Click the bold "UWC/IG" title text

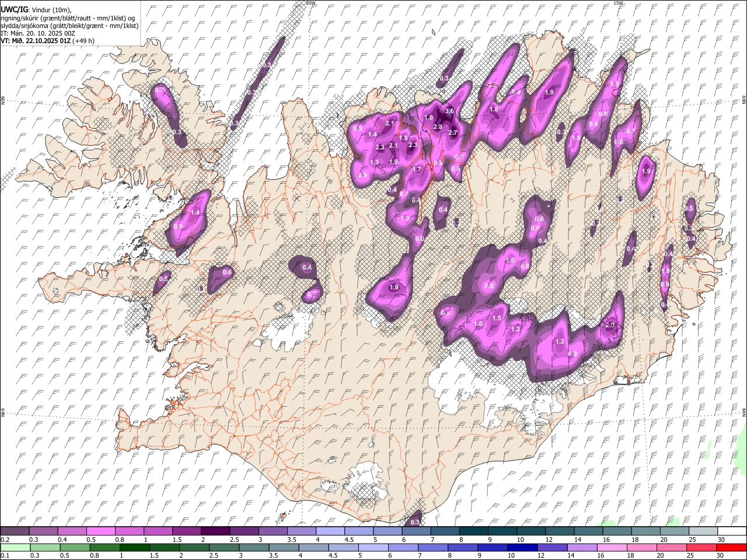click(14, 9)
